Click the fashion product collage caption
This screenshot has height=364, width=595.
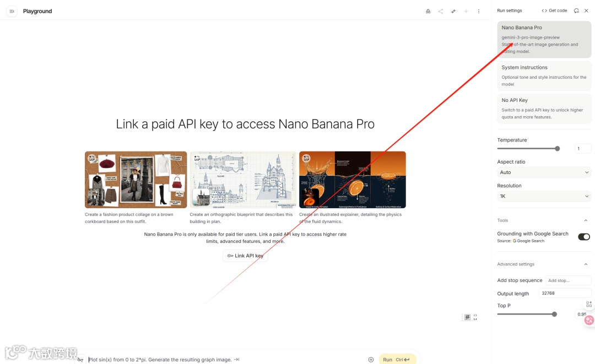pos(129,218)
